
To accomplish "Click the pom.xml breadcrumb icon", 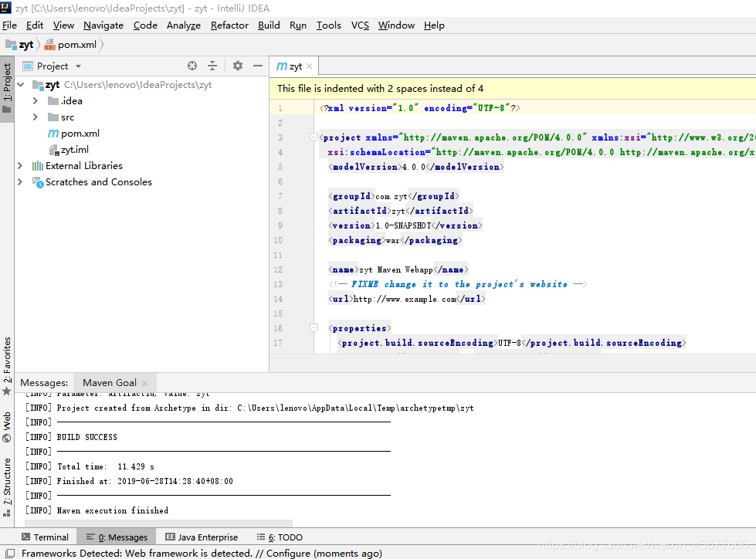I will (49, 45).
